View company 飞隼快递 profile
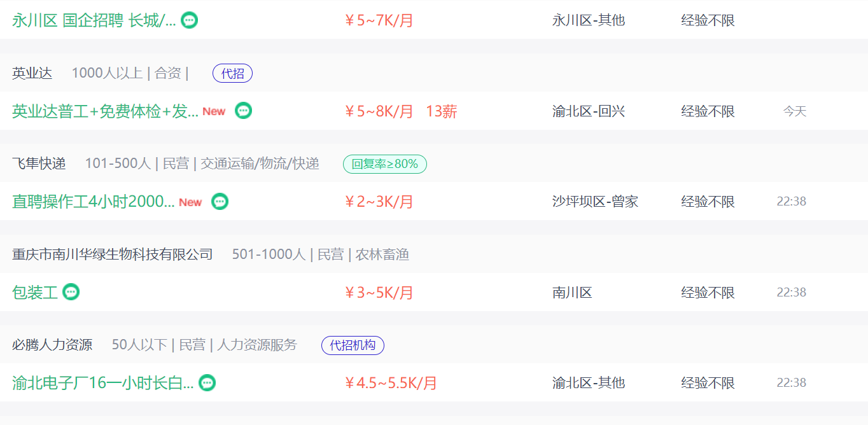Image resolution: width=868 pixels, height=425 pixels. (x=39, y=164)
